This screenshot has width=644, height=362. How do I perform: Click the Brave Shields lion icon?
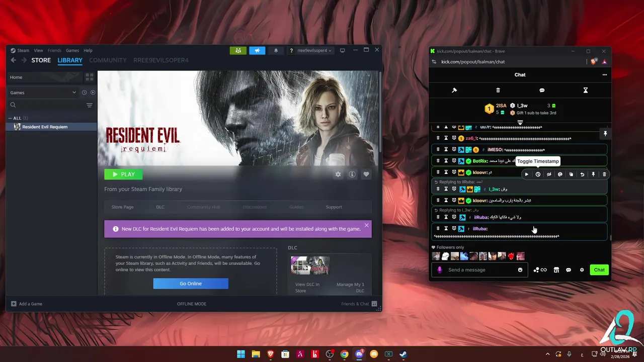coord(594,62)
